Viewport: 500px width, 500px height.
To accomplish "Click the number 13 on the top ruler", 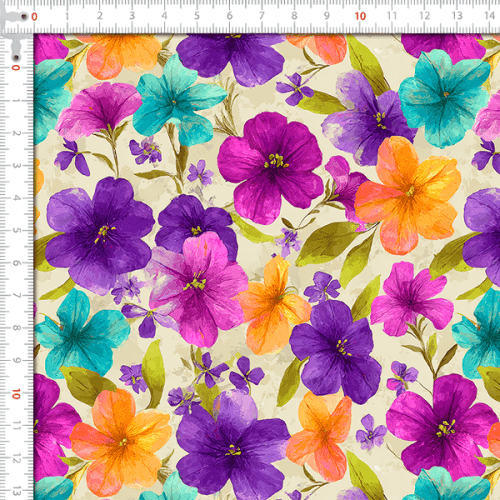I will coord(457,16).
